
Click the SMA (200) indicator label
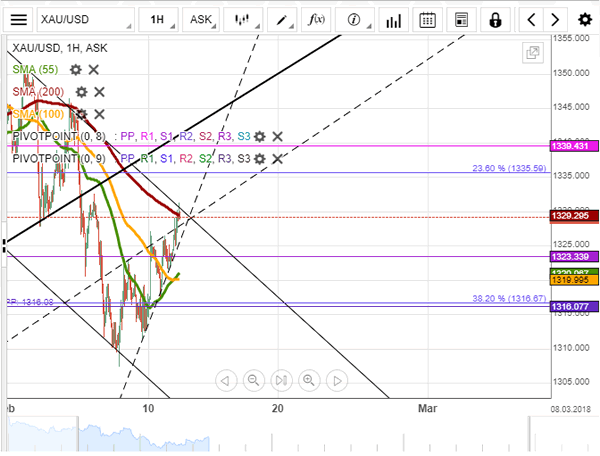[38, 91]
